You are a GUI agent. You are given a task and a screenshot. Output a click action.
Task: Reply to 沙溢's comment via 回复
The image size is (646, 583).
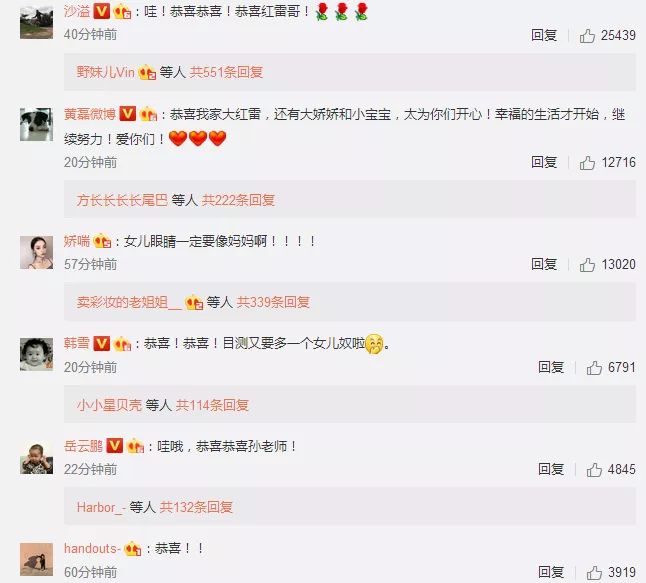tap(544, 35)
